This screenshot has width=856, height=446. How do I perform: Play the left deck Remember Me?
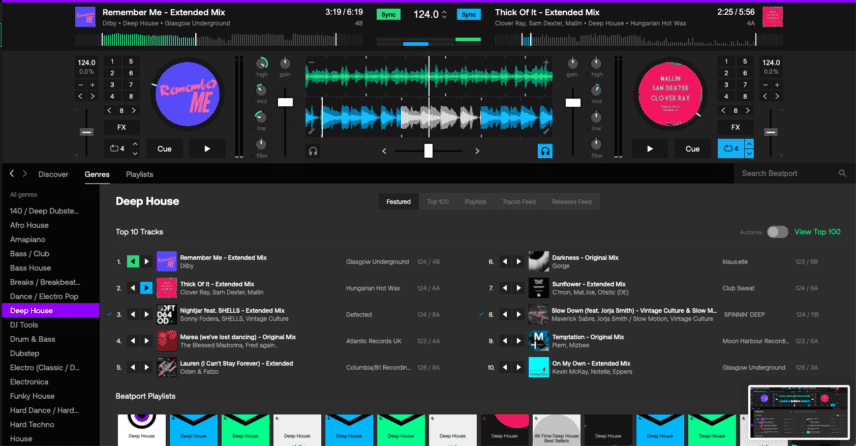pyautogui.click(x=207, y=148)
